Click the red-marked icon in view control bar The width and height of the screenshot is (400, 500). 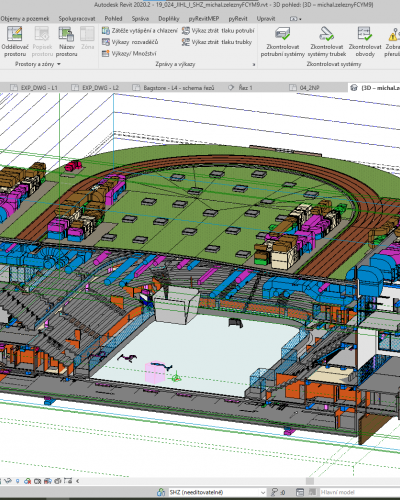click(x=27, y=481)
